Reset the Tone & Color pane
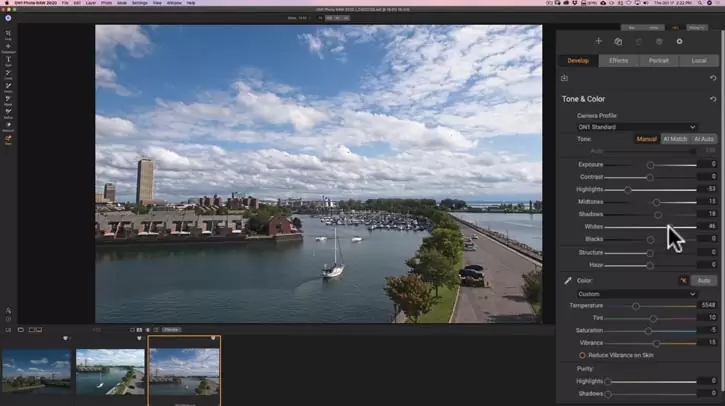 click(x=713, y=99)
